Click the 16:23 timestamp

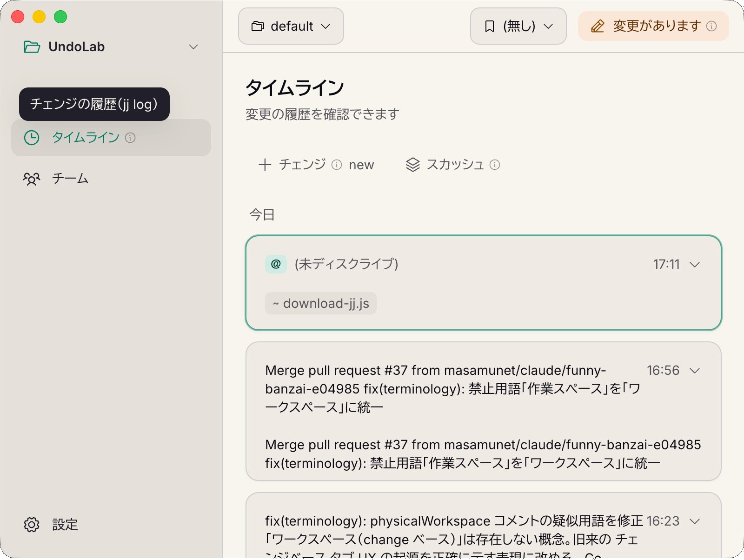point(663,521)
